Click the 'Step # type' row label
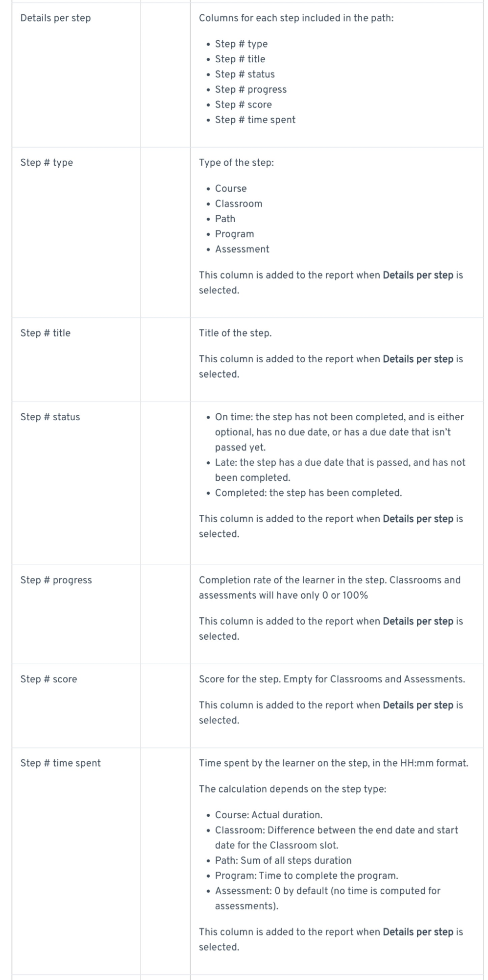Image resolution: width=488 pixels, height=980 pixels. 47,163
